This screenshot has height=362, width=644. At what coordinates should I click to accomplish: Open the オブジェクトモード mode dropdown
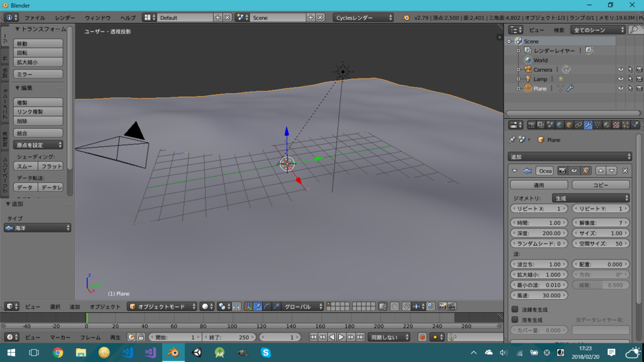pyautogui.click(x=162, y=307)
